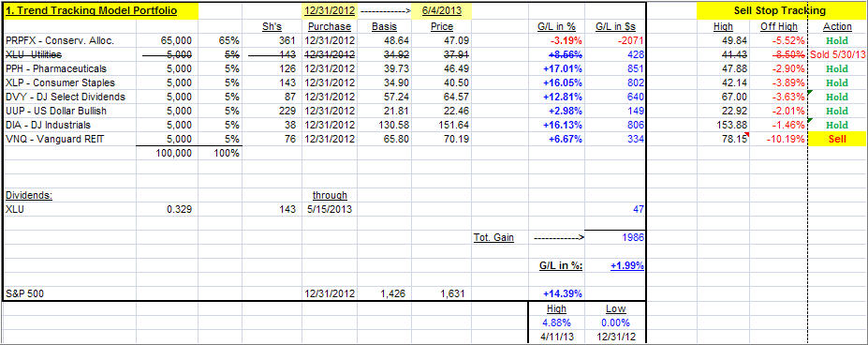Click the Sold 5/30/13 action cell

point(838,55)
